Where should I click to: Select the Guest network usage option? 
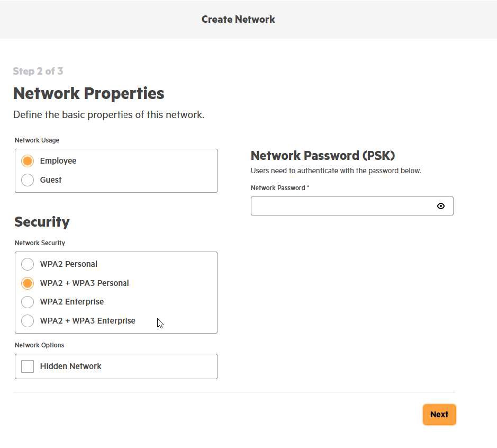(x=28, y=180)
